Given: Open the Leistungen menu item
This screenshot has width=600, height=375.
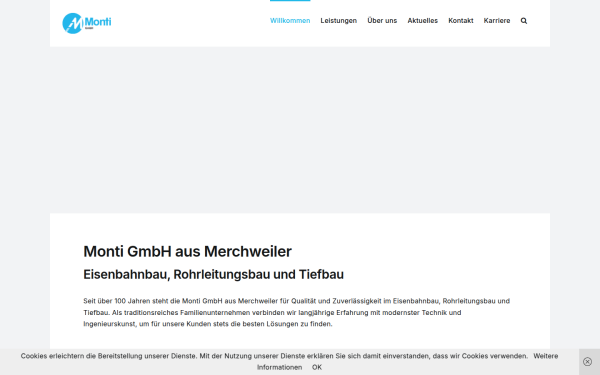Looking at the screenshot, I should coord(339,21).
